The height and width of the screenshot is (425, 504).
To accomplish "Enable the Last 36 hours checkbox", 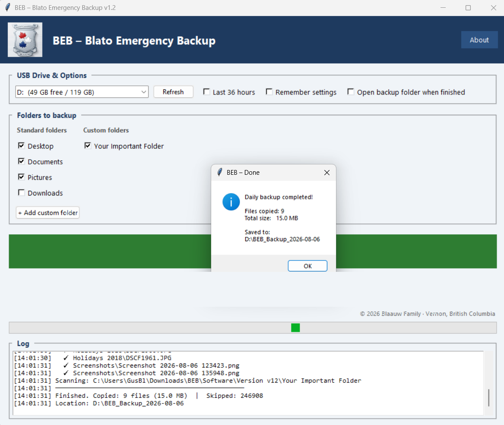I will coord(207,92).
